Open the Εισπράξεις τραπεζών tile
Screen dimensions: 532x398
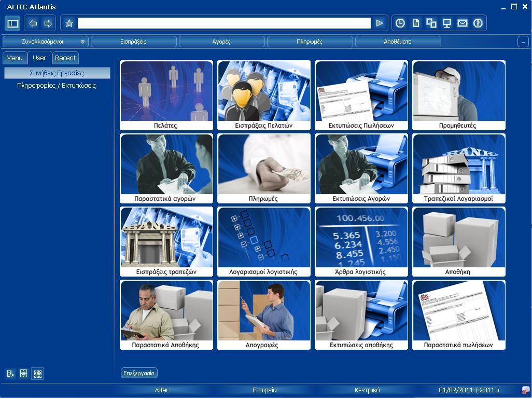tap(166, 242)
